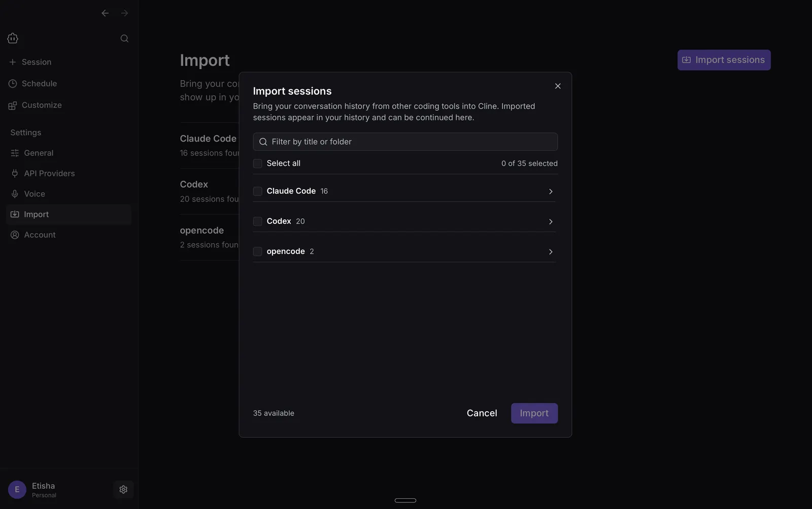Open search with the magnifier icon
Image resolution: width=812 pixels, height=509 pixels.
124,39
